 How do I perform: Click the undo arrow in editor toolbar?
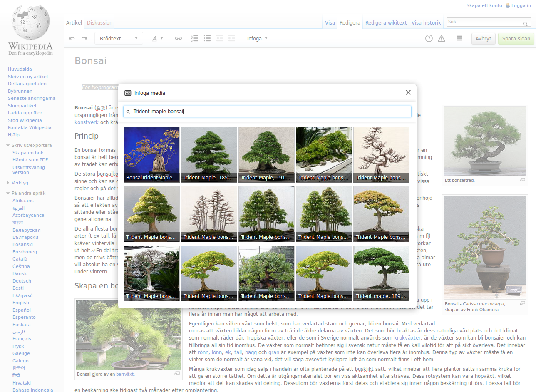coord(72,38)
